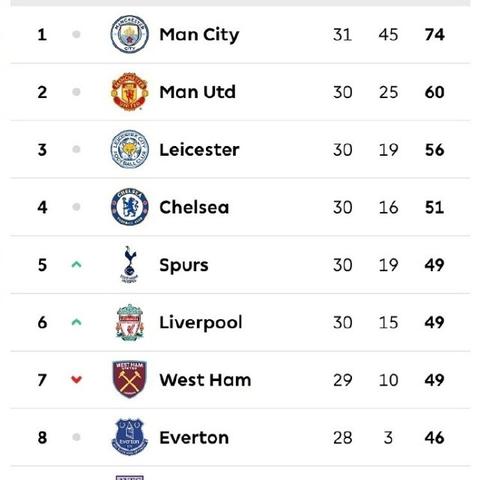
Task: Open the Everton team name link
Action: point(194,438)
